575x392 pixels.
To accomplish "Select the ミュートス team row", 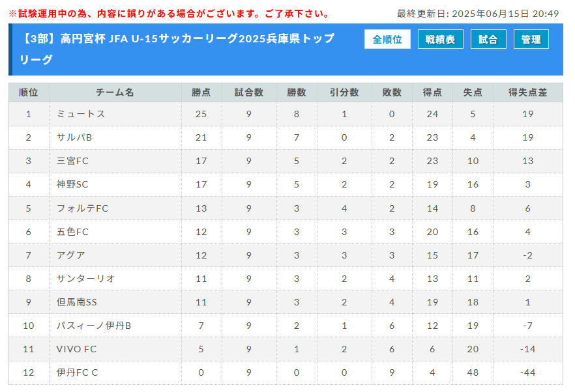I will [x=286, y=114].
